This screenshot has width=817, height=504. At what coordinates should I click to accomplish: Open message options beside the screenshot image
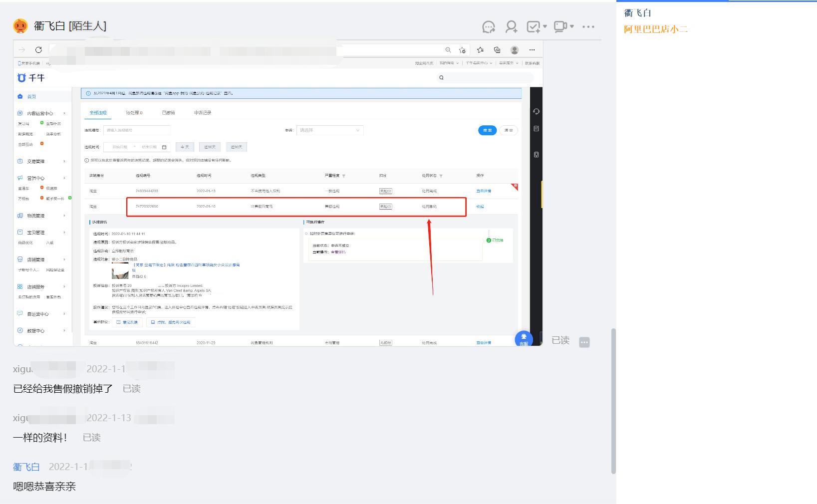[584, 342]
